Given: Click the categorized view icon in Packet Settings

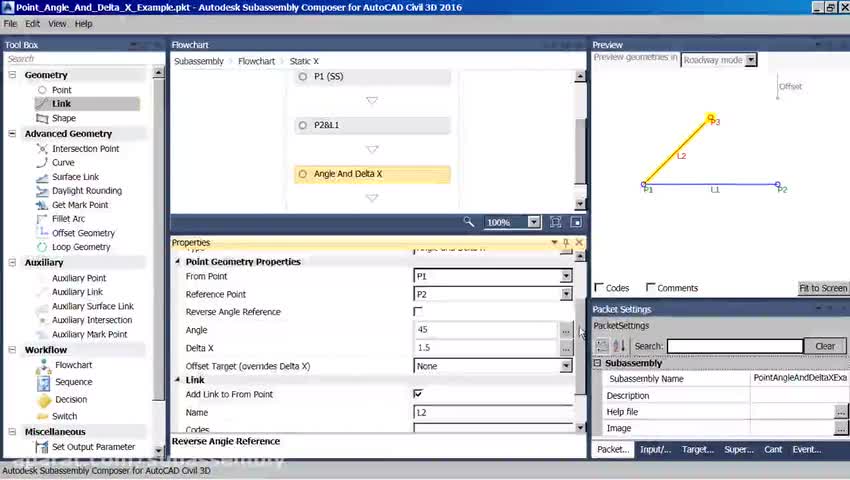Looking at the screenshot, I should [x=602, y=345].
